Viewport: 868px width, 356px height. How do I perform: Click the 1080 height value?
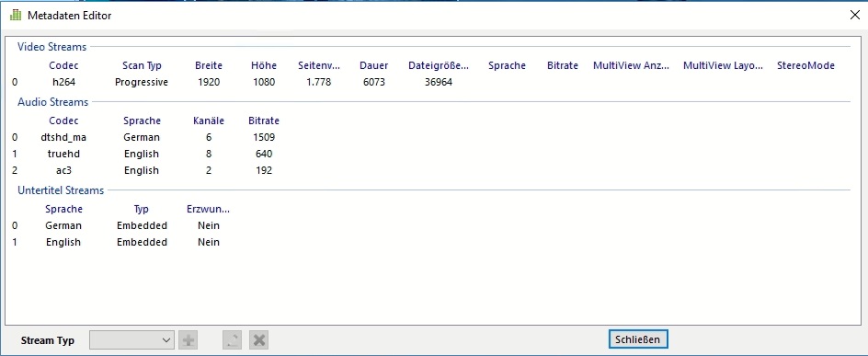click(x=264, y=82)
